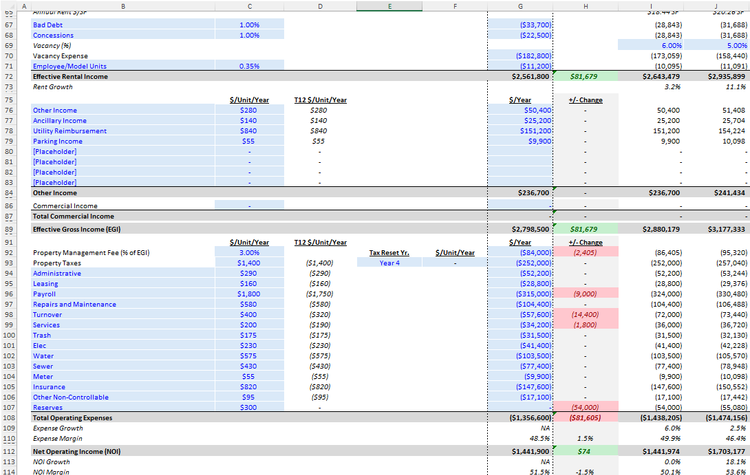Select Turnover $400 input cell
The width and height of the screenshot is (750, 475).
[249, 315]
